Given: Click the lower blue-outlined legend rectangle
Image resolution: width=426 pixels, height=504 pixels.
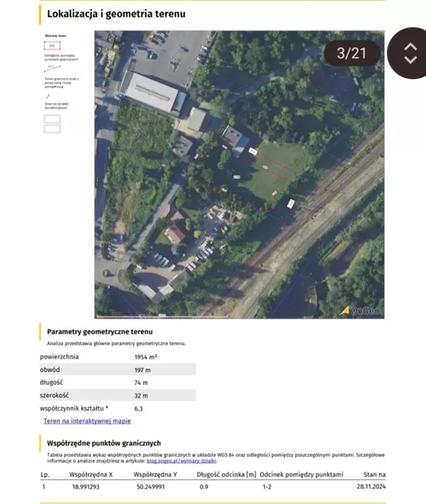Looking at the screenshot, I should click(x=52, y=129).
